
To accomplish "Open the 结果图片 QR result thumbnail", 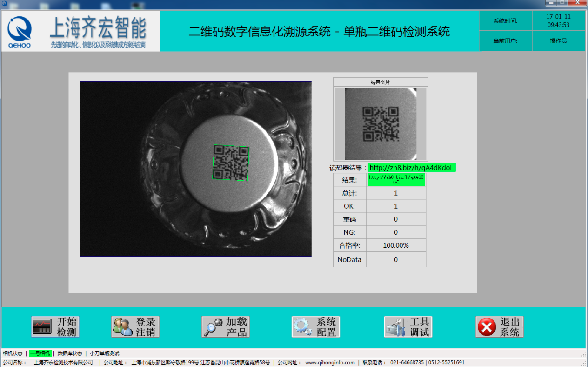I will pyautogui.click(x=381, y=123).
